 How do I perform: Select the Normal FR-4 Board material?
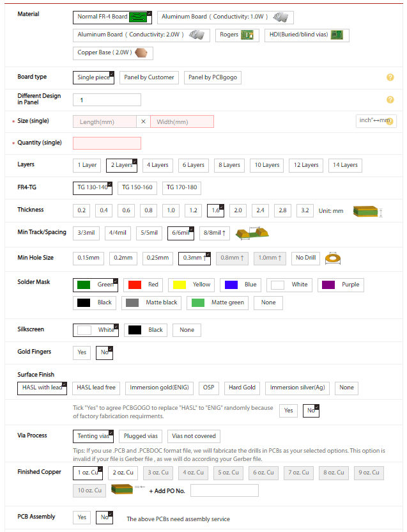pyautogui.click(x=112, y=17)
